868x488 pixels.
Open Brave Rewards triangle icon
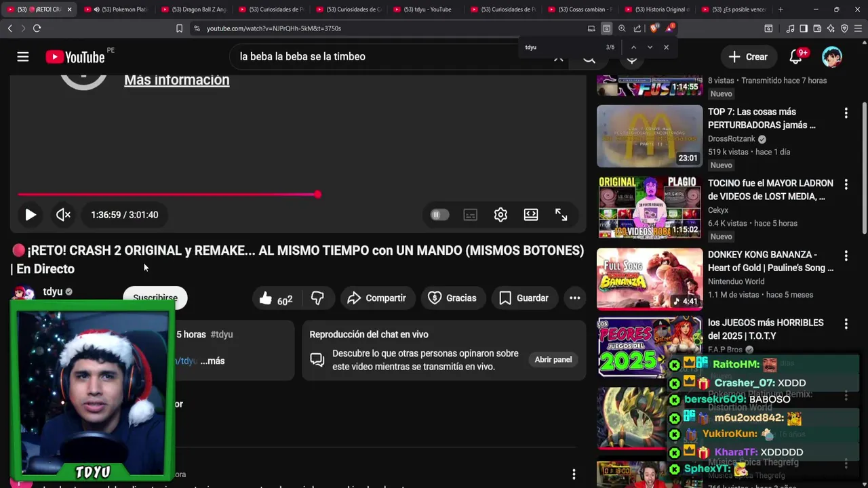[670, 28]
